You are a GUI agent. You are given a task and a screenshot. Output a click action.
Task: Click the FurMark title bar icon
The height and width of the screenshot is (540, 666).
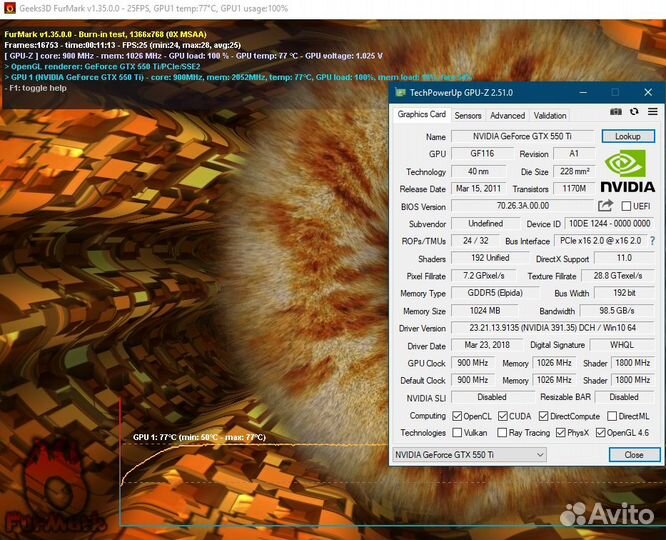point(9,8)
